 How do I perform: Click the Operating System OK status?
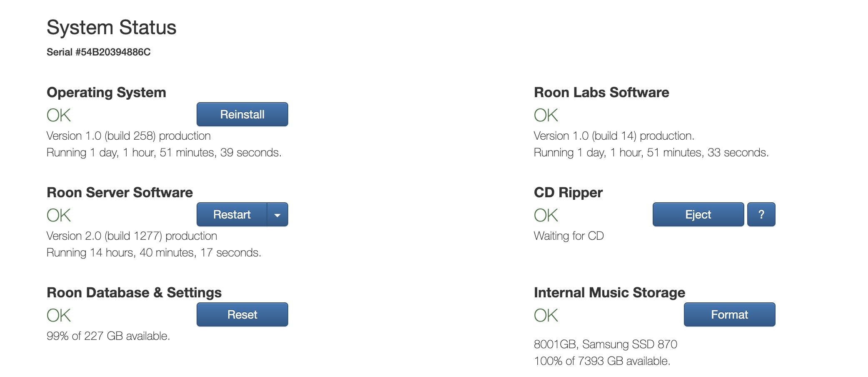click(59, 115)
